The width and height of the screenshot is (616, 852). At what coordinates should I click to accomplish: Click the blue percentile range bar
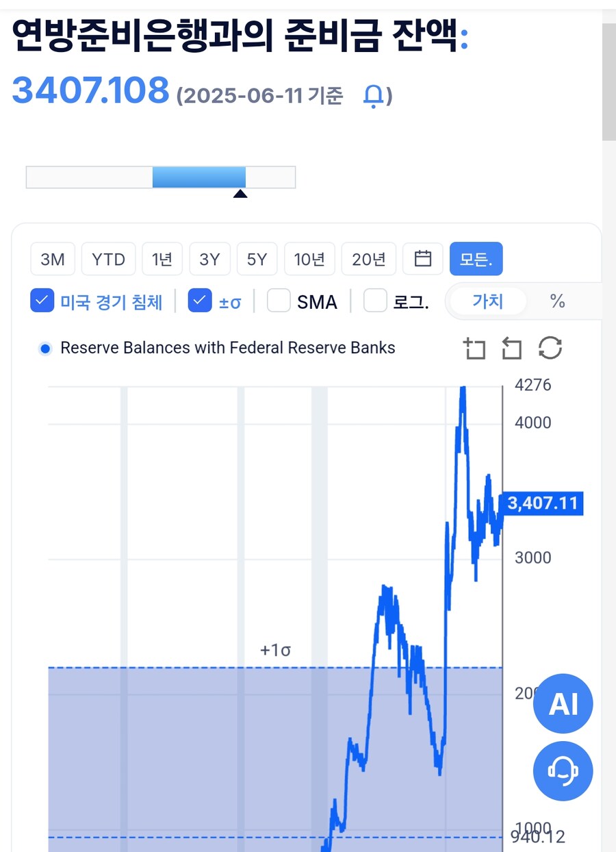click(198, 177)
